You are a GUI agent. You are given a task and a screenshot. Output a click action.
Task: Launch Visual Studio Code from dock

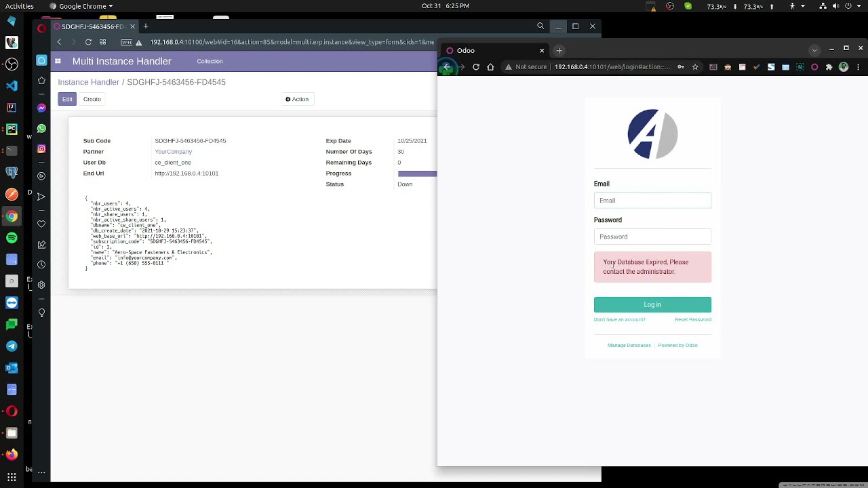click(12, 85)
